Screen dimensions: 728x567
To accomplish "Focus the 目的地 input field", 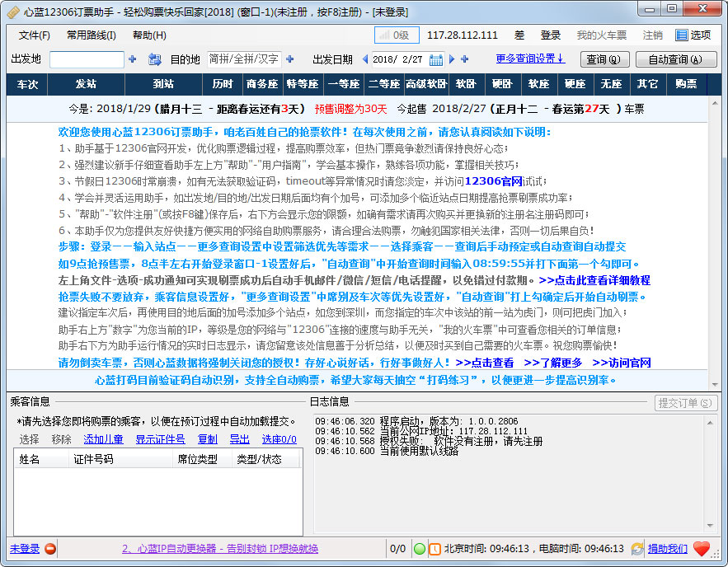I will click(x=244, y=59).
